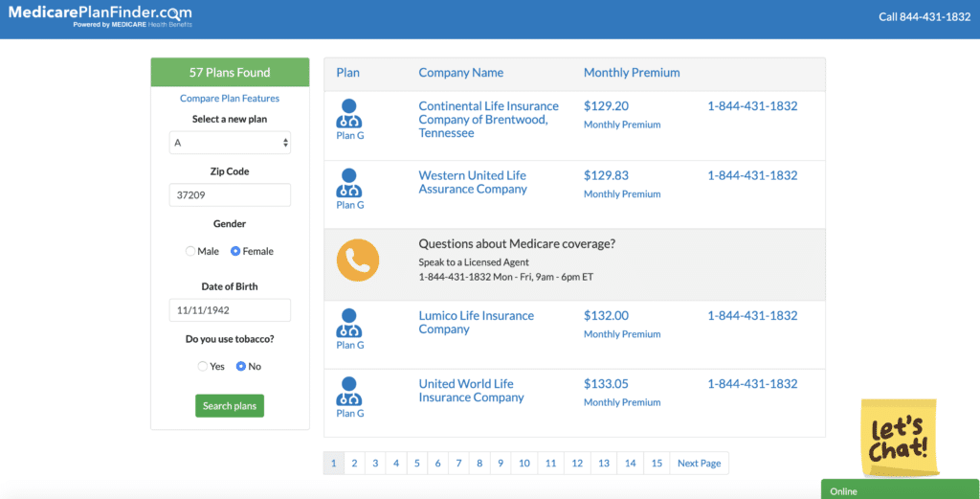Open the Let's Chat sticky note
The width and height of the screenshot is (980, 499).
click(x=898, y=438)
